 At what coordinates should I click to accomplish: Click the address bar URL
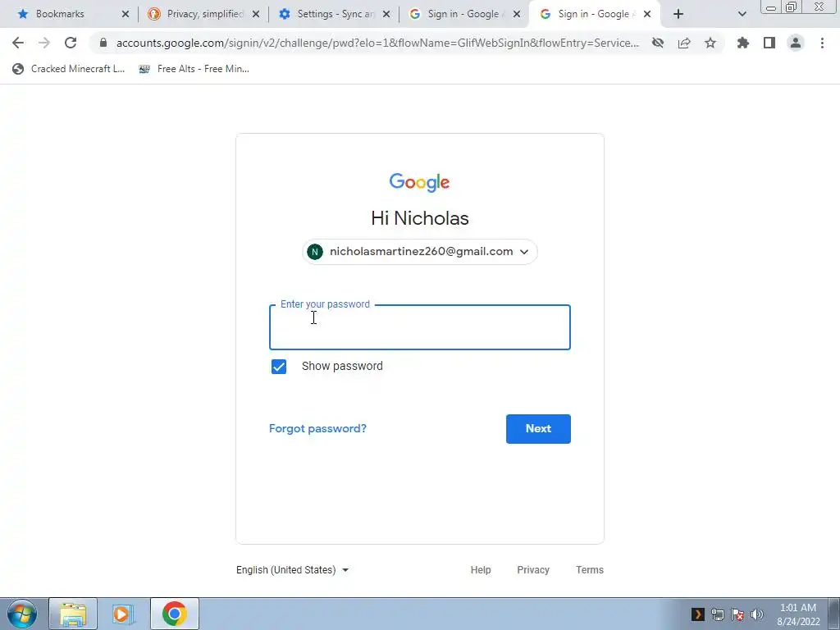[377, 43]
